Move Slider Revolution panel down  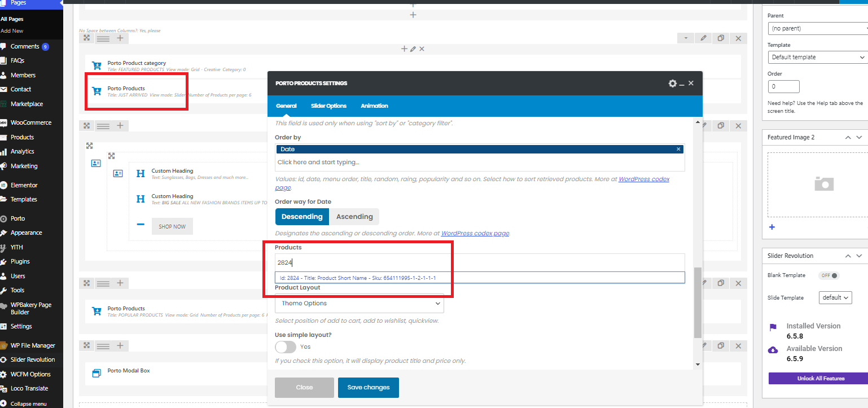pyautogui.click(x=859, y=256)
